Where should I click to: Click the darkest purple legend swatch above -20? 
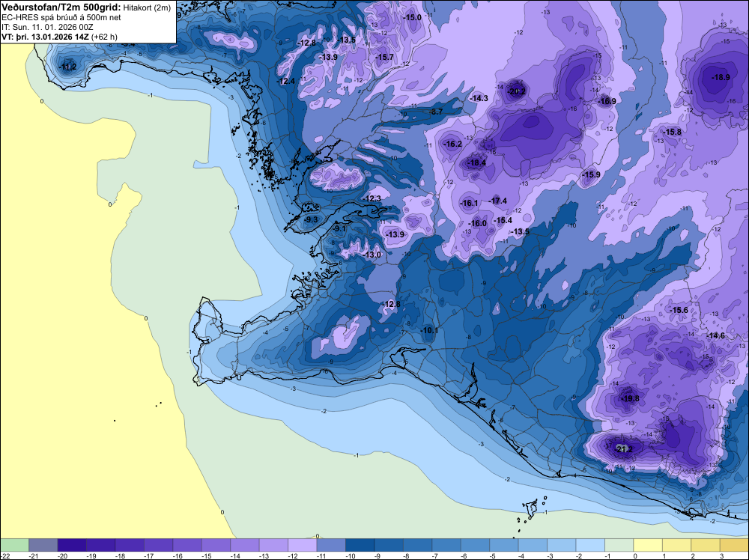click(x=72, y=545)
